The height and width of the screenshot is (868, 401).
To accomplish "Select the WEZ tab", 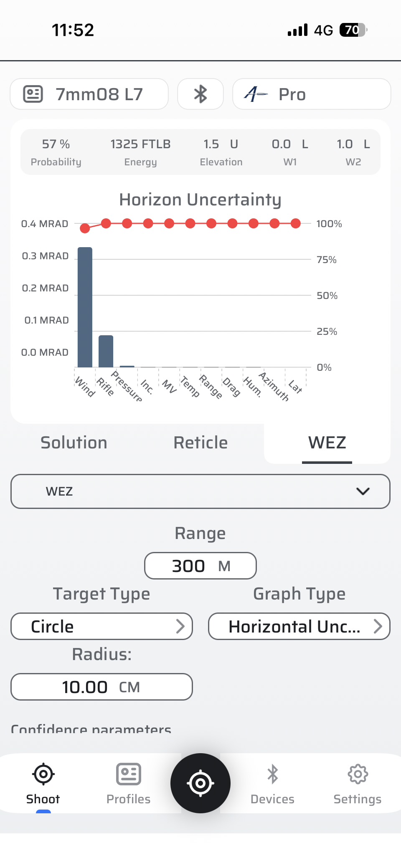I will tap(327, 443).
